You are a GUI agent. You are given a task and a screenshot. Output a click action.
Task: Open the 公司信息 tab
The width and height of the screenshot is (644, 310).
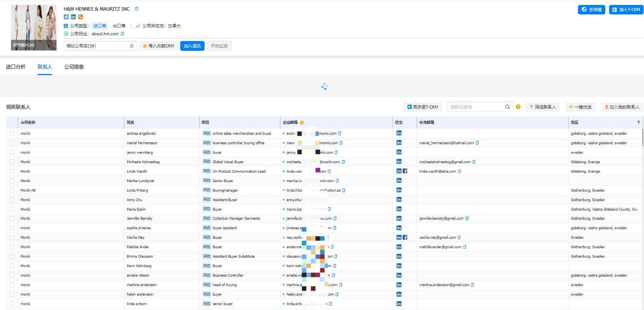tap(74, 67)
